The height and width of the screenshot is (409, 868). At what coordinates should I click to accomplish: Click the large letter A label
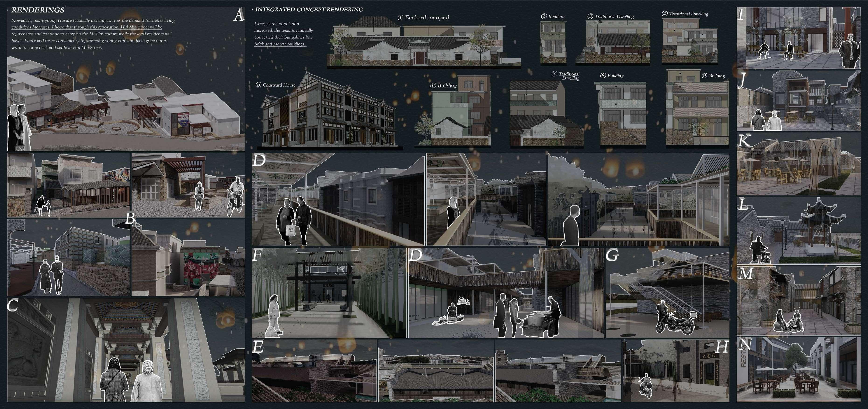(x=239, y=15)
